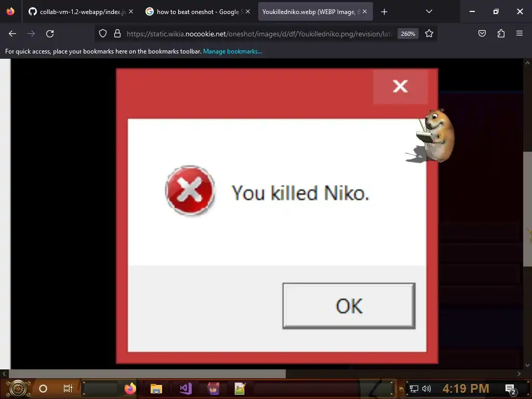Click the red error icon in the image
The height and width of the screenshot is (399, 532).
190,190
